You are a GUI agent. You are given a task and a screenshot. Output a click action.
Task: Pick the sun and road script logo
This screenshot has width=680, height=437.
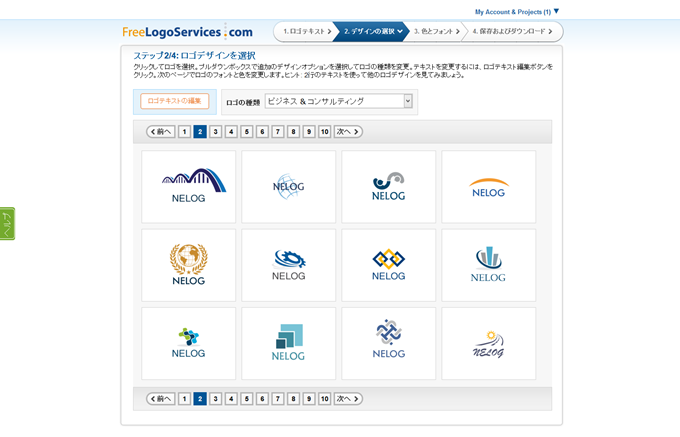[x=489, y=344]
